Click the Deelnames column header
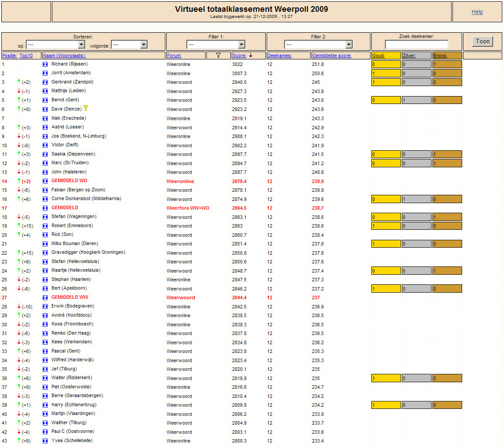Viewport: 504px width, 446px height. pyautogui.click(x=279, y=55)
